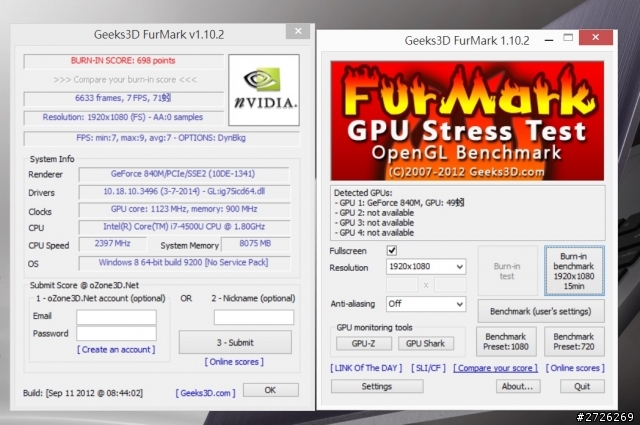This screenshot has height=425, width=640.
Task: Select the 'BURN-IN SCORE: 698 points' text
Action: pos(123,61)
